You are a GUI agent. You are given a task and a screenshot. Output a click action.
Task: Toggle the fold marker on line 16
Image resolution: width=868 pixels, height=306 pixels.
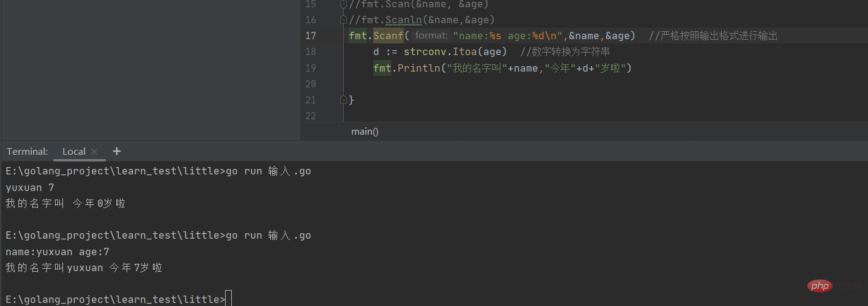click(x=344, y=20)
